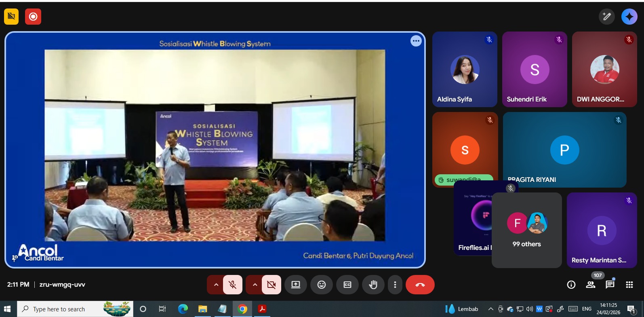Leave the call with red button
The width and height of the screenshot is (644, 317).
tap(420, 285)
